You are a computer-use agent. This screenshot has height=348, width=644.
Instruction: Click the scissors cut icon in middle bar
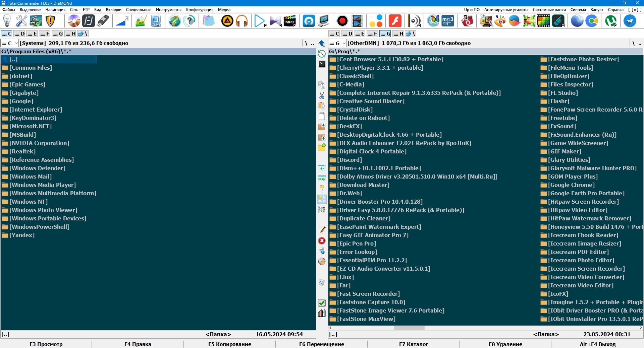tap(322, 95)
